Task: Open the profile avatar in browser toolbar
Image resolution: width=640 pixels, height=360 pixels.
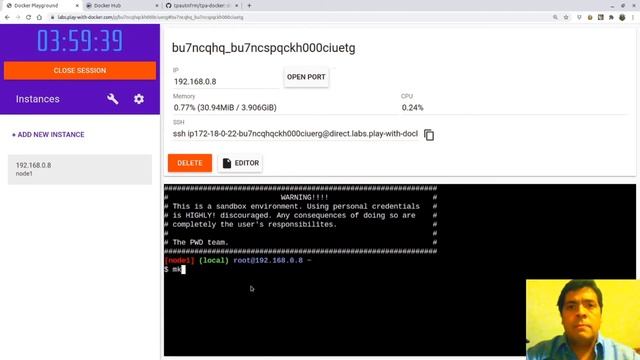Action: [622, 17]
